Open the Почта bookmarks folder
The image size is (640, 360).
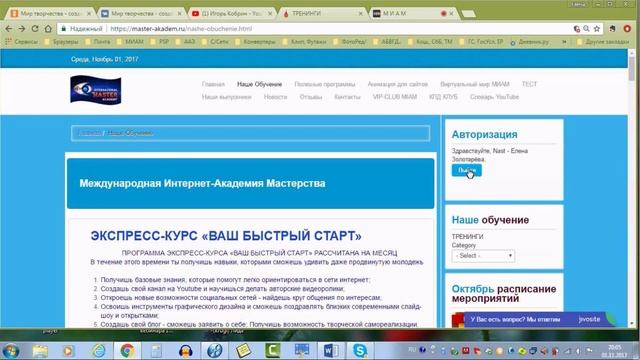point(98,42)
